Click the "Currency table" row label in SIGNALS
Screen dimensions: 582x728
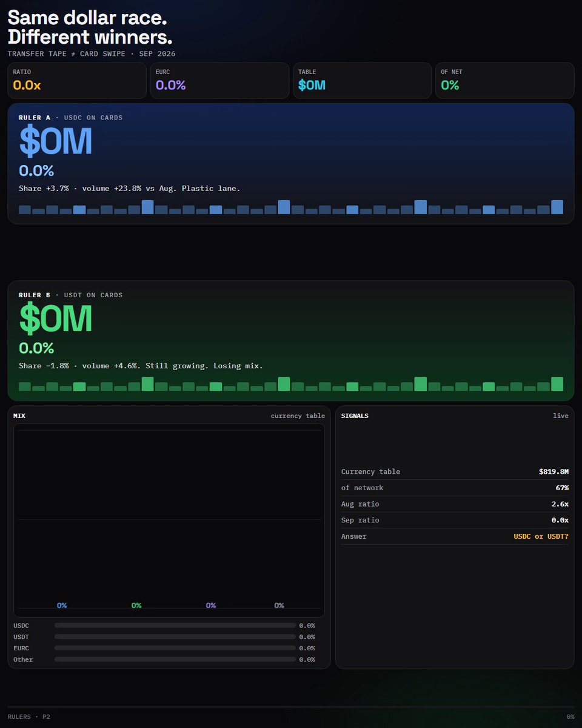370,472
